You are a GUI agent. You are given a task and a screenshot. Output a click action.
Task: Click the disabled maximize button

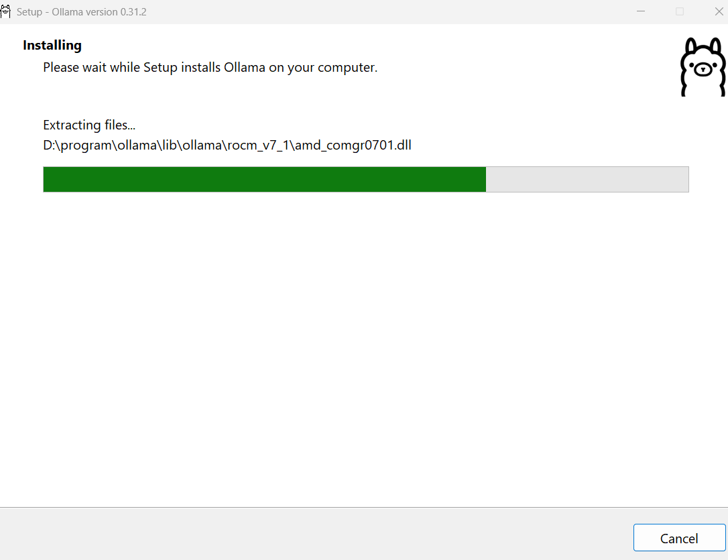pyautogui.click(x=680, y=11)
